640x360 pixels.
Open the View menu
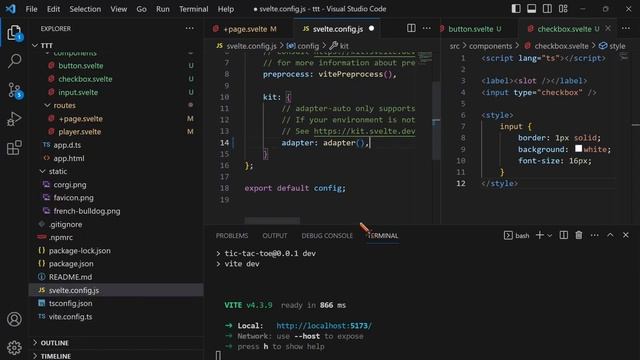118,9
